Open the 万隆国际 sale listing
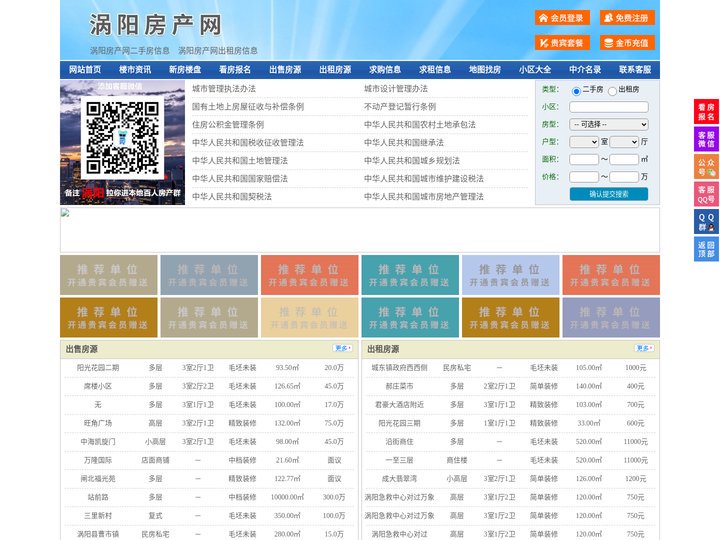 98,460
